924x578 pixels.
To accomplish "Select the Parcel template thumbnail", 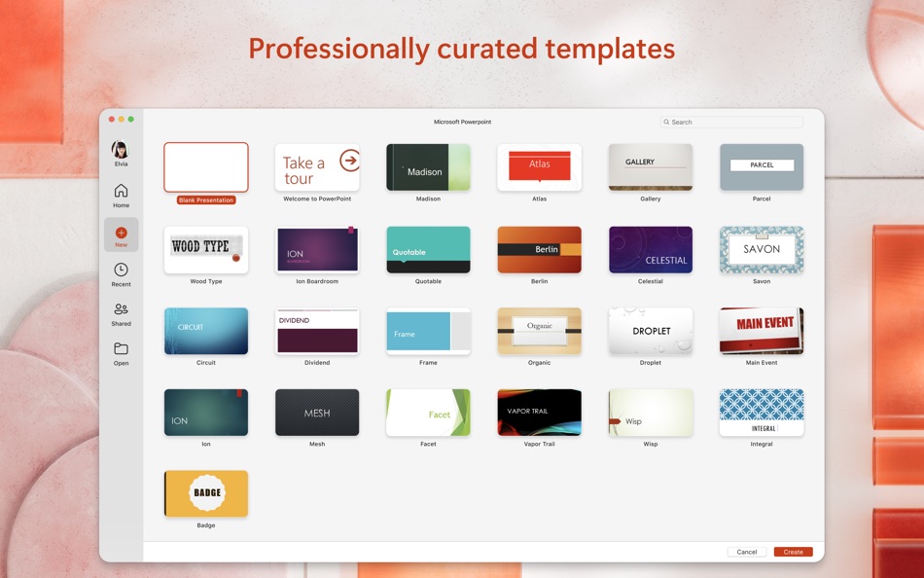I will pos(762,167).
